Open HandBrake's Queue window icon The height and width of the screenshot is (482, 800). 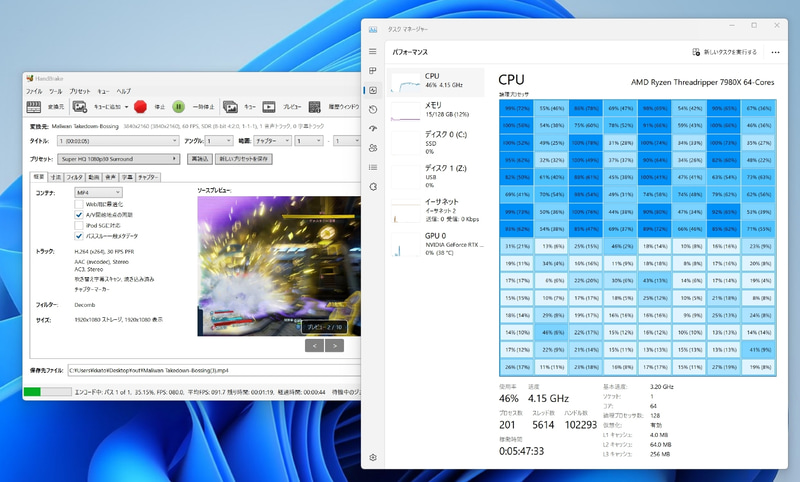(231, 107)
